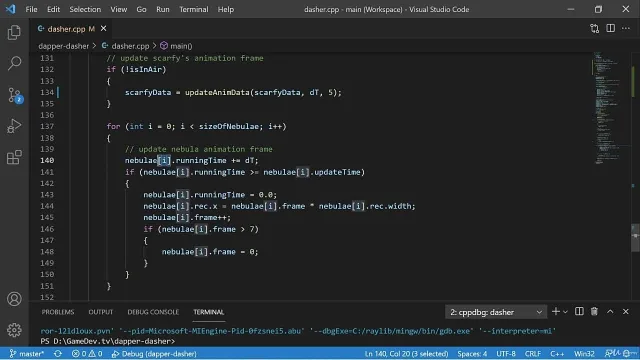Open the Go menu
The height and width of the screenshot is (360, 640).
tap(141, 9)
